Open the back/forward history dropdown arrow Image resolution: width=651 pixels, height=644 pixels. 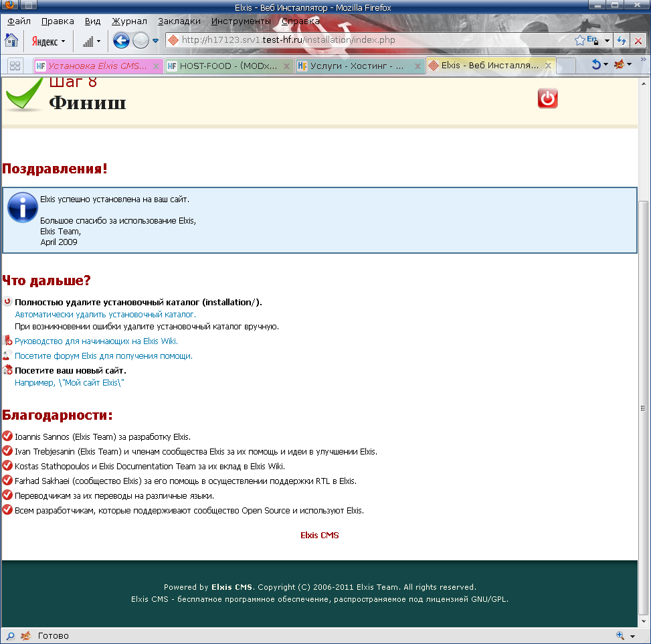coord(155,41)
